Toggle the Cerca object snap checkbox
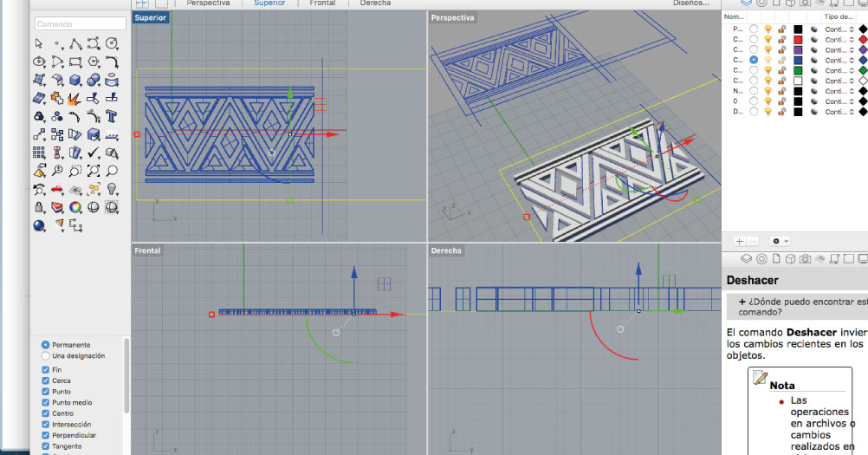The width and height of the screenshot is (868, 455). tap(45, 380)
